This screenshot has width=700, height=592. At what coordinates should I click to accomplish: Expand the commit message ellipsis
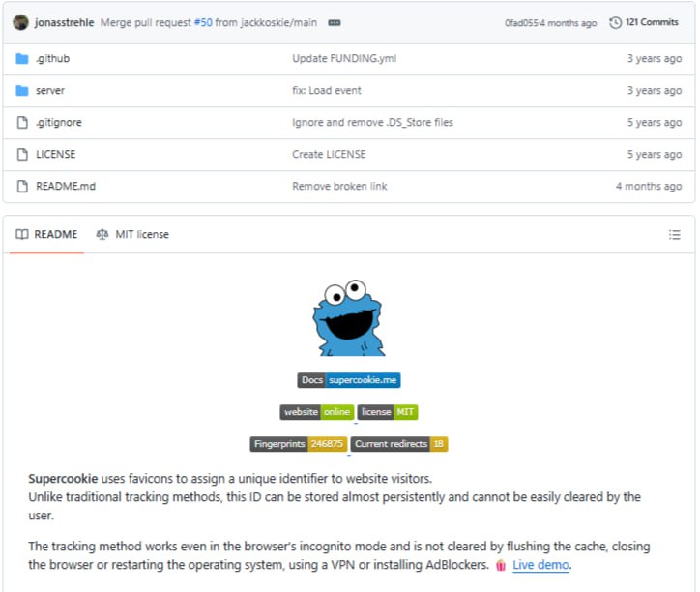[x=335, y=22]
